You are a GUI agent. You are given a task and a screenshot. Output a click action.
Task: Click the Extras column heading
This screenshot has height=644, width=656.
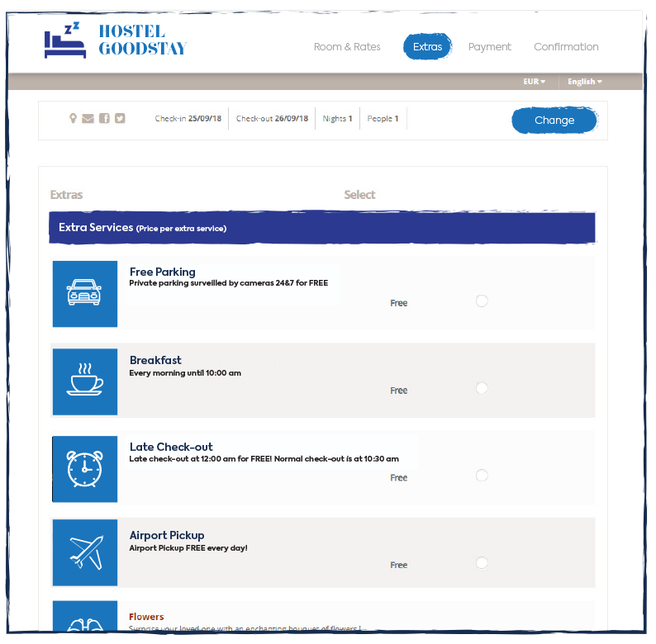click(x=66, y=195)
